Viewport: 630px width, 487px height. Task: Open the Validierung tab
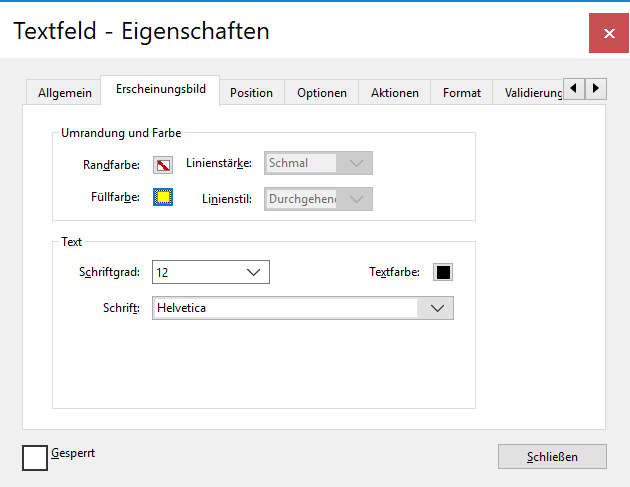coord(528,92)
